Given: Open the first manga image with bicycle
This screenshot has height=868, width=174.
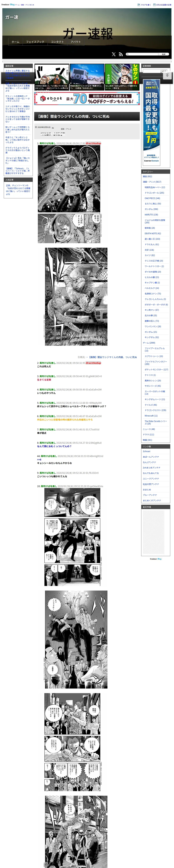Looking at the screenshot, I should click(x=69, y=179).
